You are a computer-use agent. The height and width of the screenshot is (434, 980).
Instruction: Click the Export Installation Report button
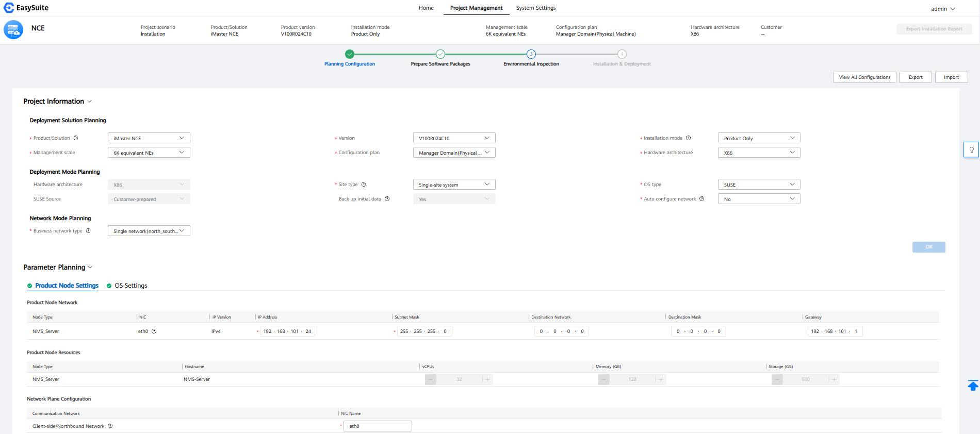tap(934, 29)
